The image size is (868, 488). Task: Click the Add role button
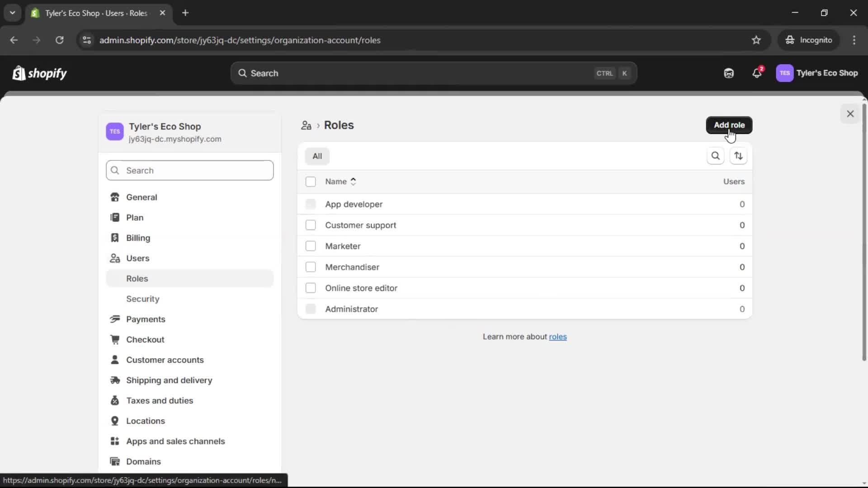point(729,125)
